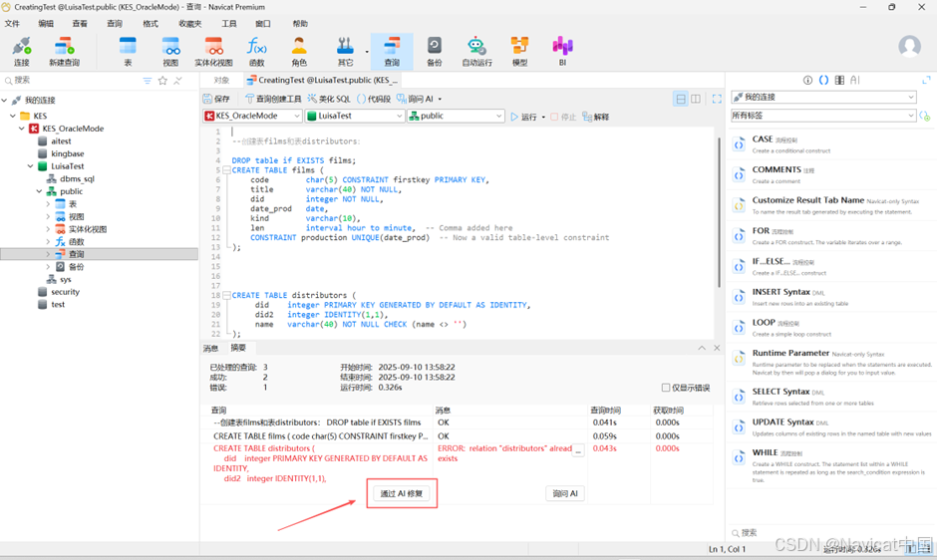The width and height of the screenshot is (937, 560).
Task: Click the 新建查询 new query icon
Action: 64,52
